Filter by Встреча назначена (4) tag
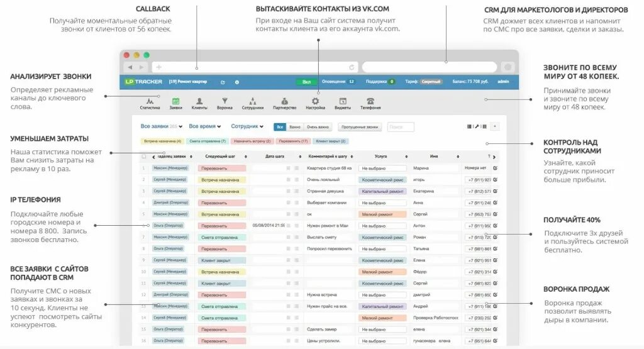The image size is (644, 349). pos(162,141)
